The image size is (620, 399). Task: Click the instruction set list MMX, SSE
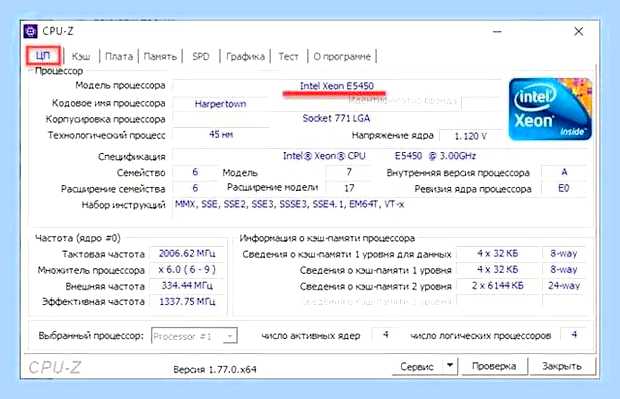click(x=289, y=204)
